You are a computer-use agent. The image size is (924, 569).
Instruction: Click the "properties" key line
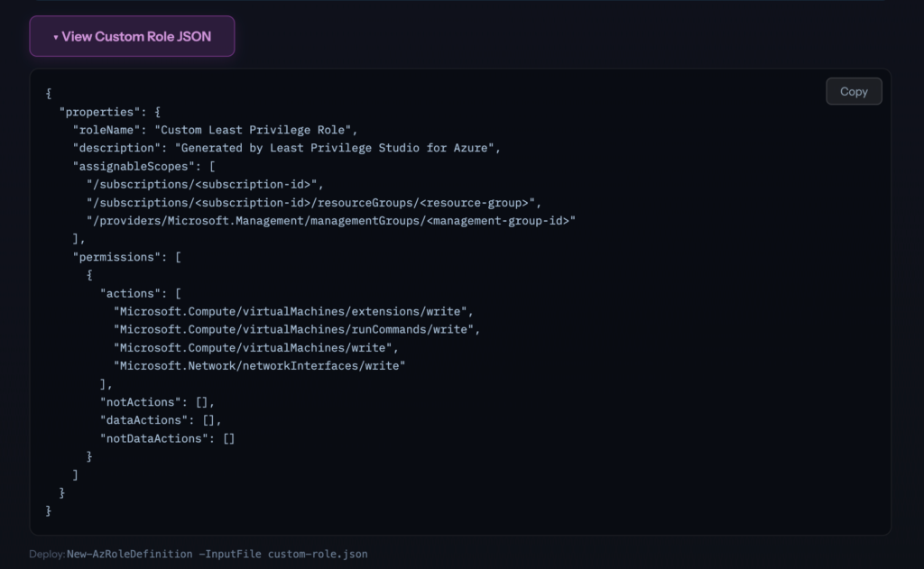click(108, 111)
